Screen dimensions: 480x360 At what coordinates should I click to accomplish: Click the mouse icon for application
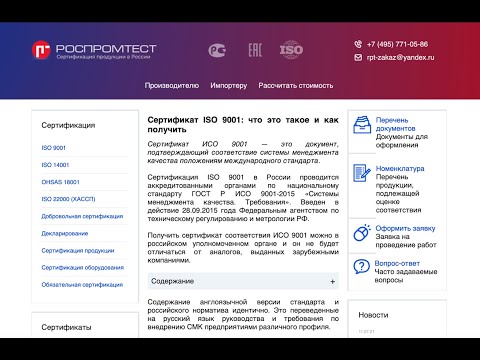362,233
